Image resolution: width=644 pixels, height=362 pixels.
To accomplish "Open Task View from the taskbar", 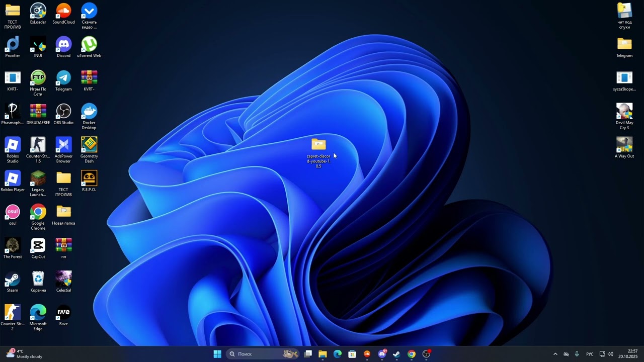I will coord(308,354).
